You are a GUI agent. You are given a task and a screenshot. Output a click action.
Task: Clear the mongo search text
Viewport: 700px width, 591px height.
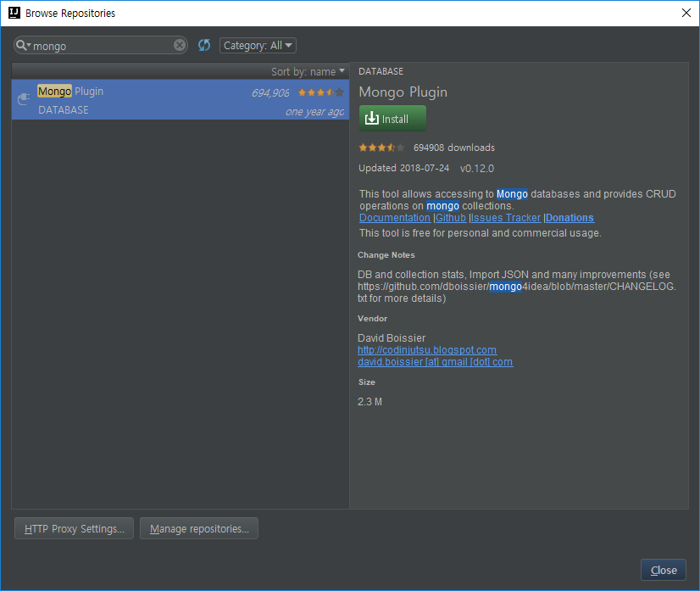tap(180, 45)
